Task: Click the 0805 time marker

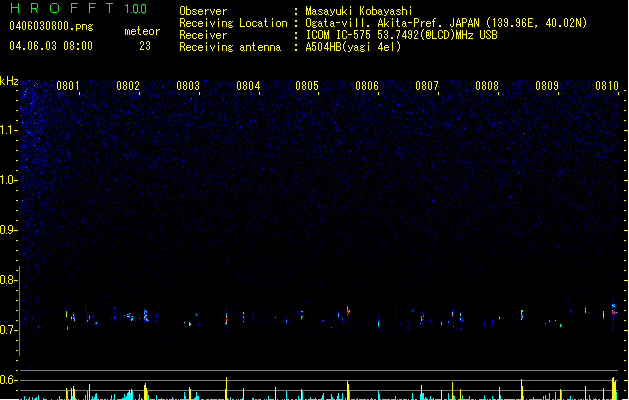Action: (x=307, y=86)
